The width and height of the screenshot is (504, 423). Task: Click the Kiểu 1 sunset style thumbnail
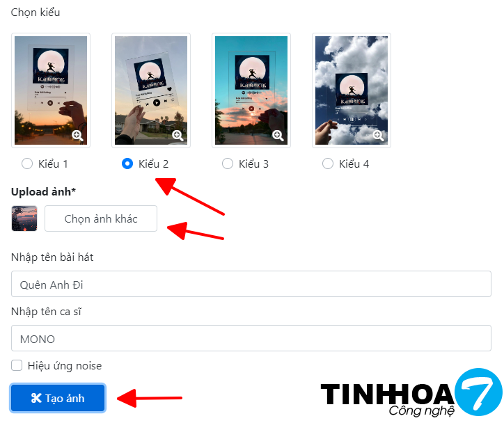51,90
